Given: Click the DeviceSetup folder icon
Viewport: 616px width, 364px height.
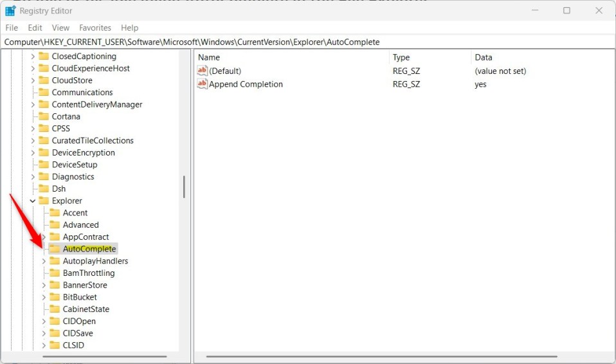Looking at the screenshot, I should 44,165.
